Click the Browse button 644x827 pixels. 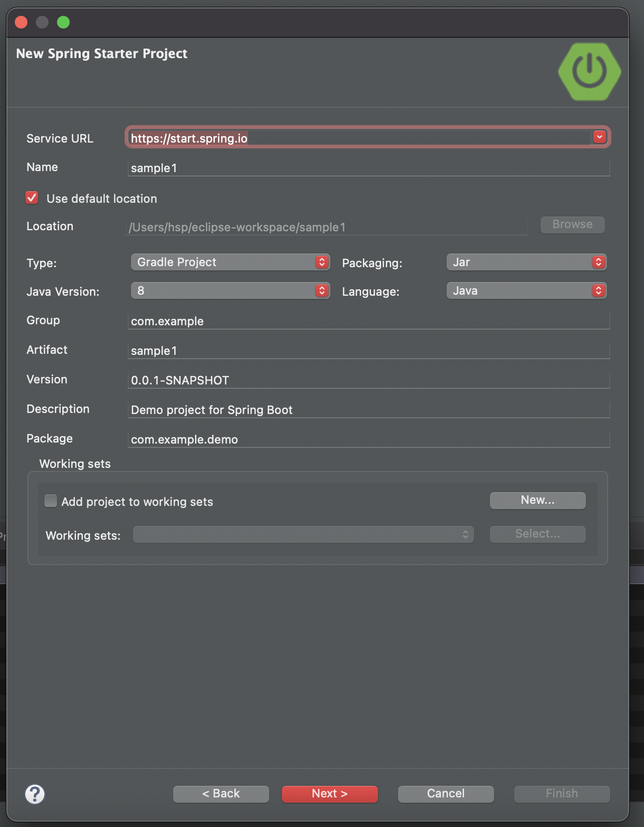click(572, 224)
